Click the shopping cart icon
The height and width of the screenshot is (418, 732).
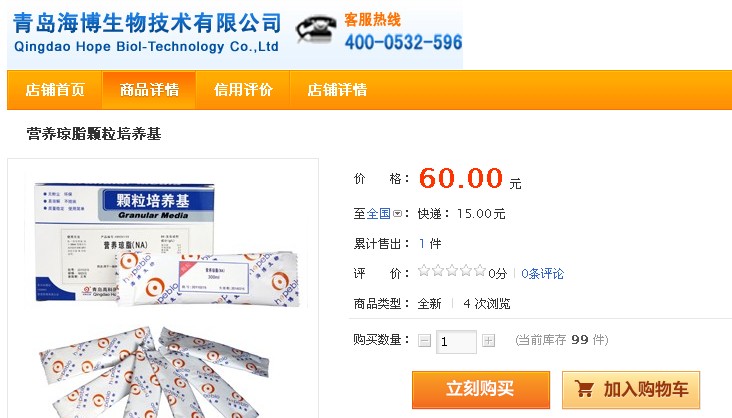pyautogui.click(x=584, y=389)
